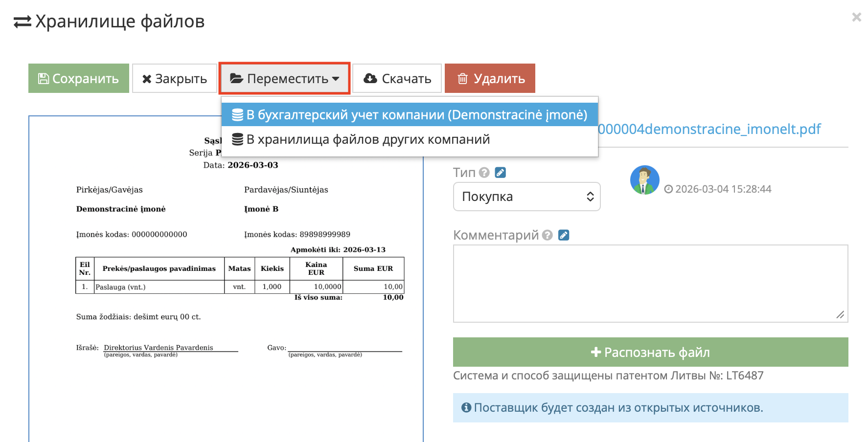Click the database icon in the highlighted menu option

(238, 114)
